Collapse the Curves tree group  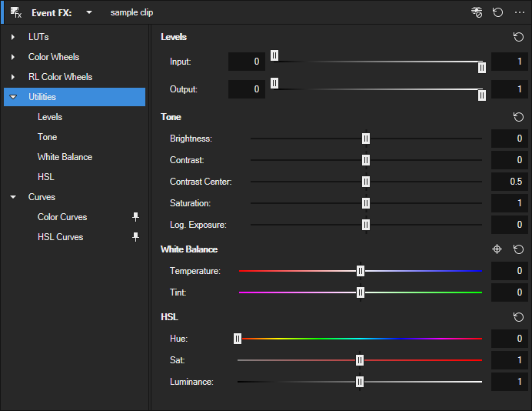(x=13, y=197)
